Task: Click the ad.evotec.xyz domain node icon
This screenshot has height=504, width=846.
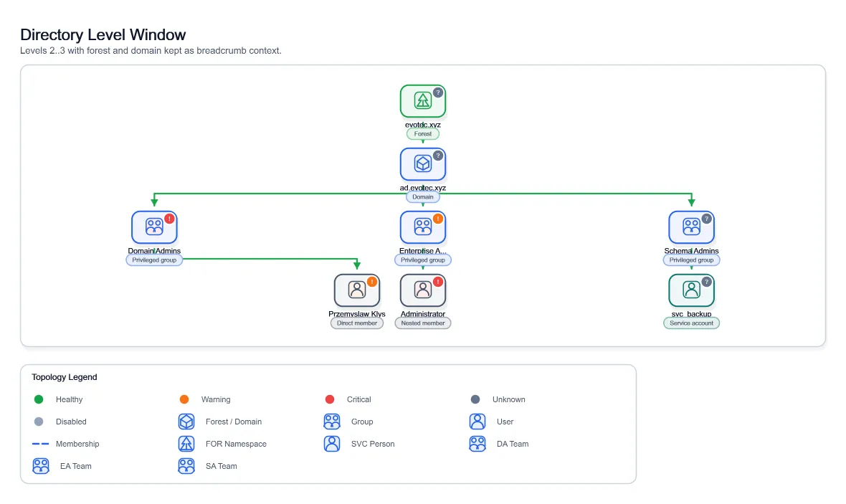Action: coord(423,164)
